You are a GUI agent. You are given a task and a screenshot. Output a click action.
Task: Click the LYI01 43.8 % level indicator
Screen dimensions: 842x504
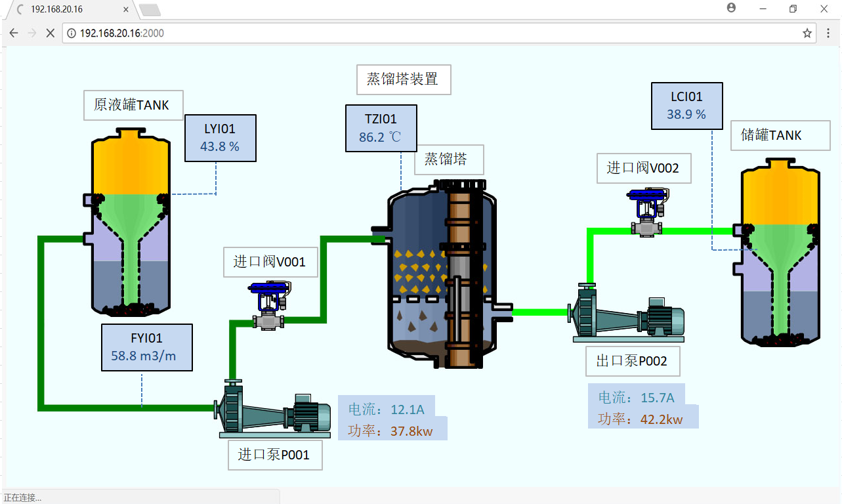point(221,138)
